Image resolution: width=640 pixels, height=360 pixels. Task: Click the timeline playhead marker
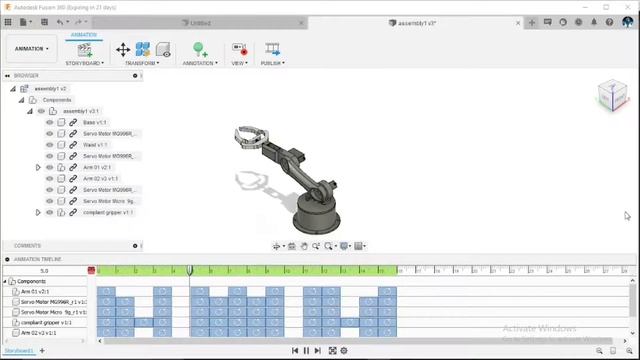click(x=190, y=270)
